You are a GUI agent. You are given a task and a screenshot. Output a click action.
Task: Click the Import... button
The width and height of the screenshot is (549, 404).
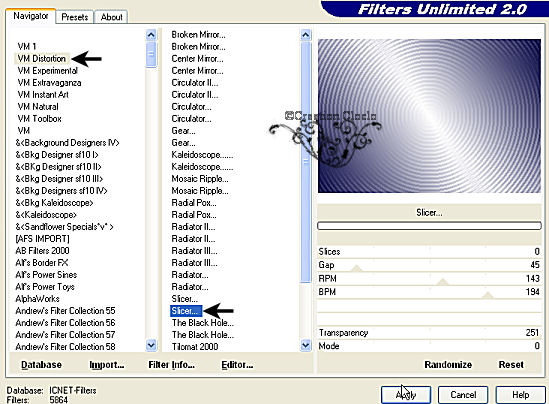coord(107,365)
